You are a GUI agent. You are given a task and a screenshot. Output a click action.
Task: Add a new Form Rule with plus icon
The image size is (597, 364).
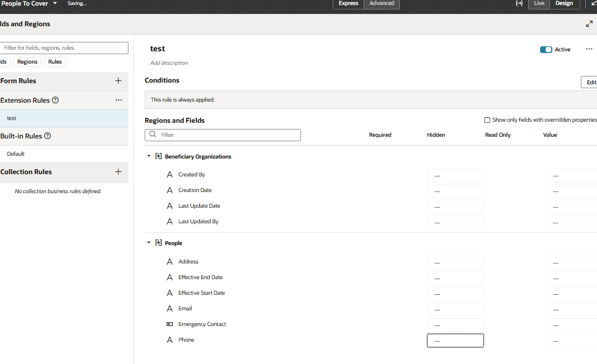tap(118, 81)
